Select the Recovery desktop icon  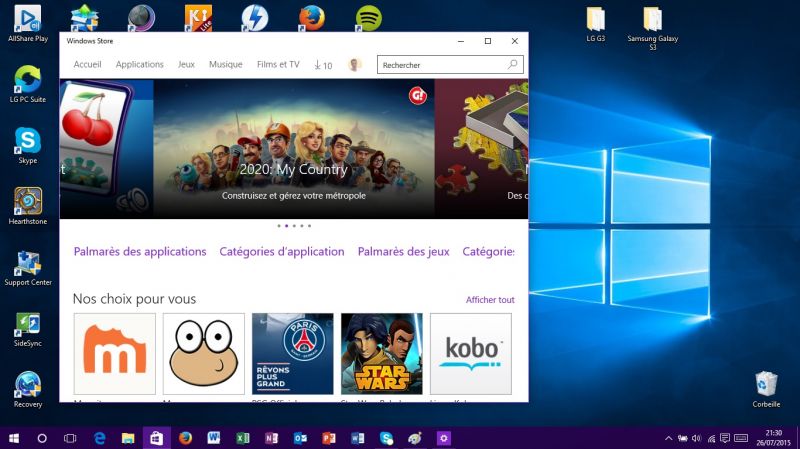click(x=28, y=390)
